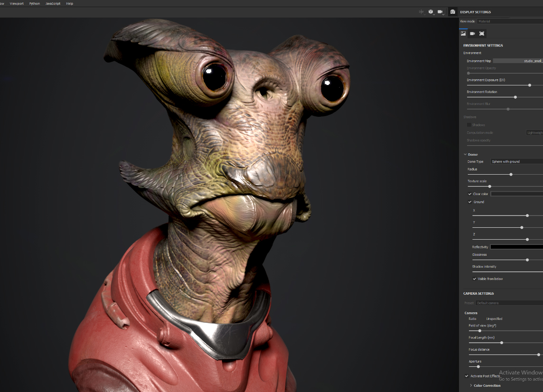Adjust the Environment Exposure slider
Image resolution: width=543 pixels, height=392 pixels.
click(529, 85)
